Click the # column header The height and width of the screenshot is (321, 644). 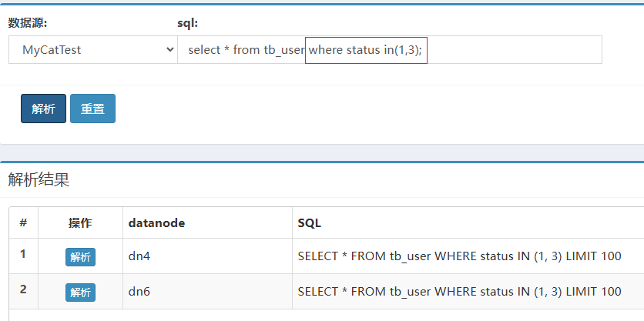coord(23,222)
